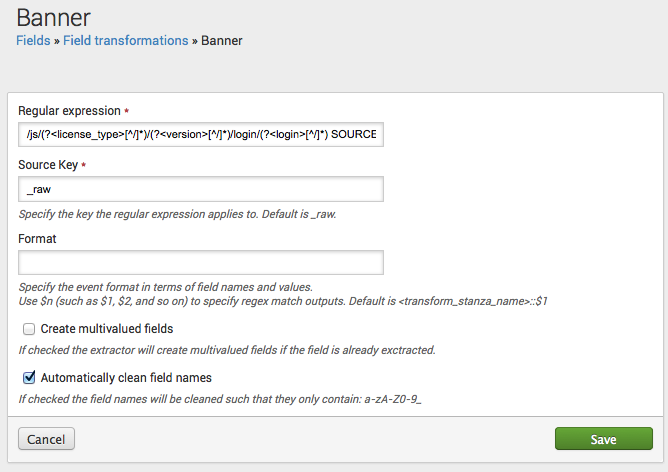
Task: Open the Fields breadcrumb link
Action: [33, 40]
